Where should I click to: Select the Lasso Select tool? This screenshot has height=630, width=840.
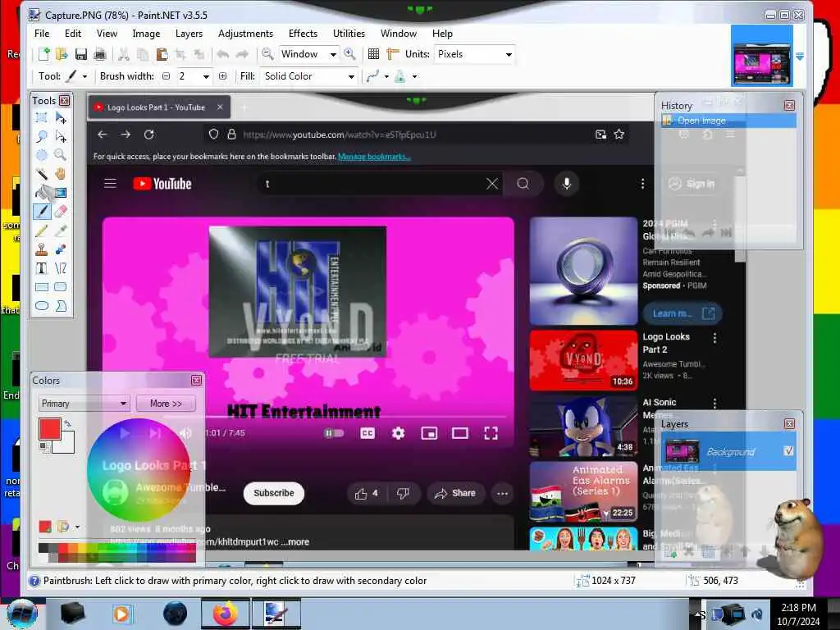tap(41, 136)
